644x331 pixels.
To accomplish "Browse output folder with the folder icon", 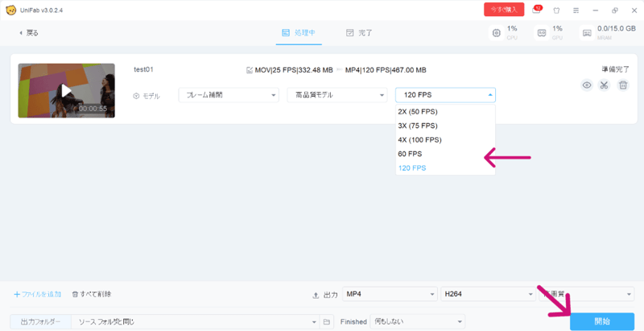I will coord(326,321).
